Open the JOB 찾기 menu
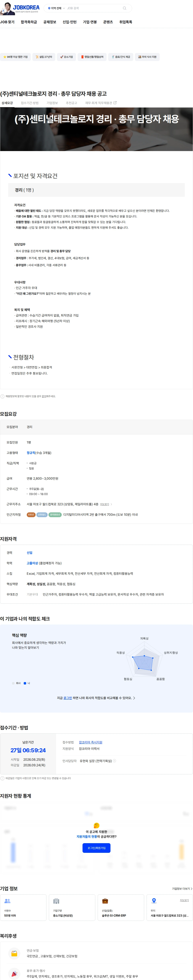Viewport: 193px width, 980px height. (7, 22)
